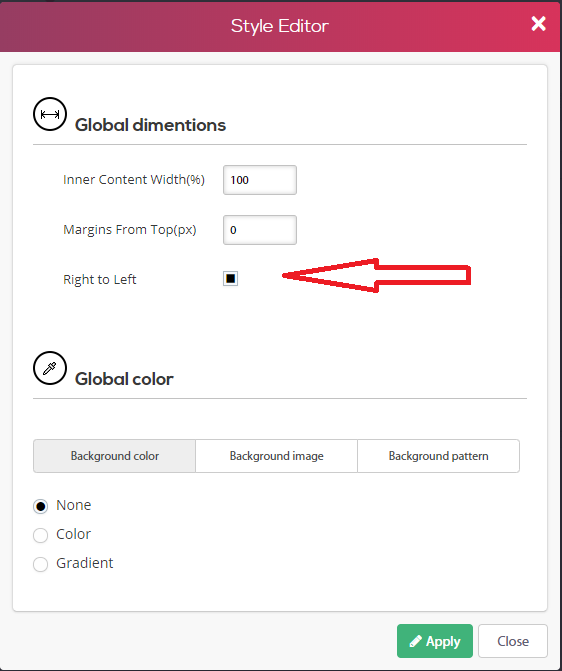This screenshot has height=671, width=562.
Task: Choose the Gradient radio option
Action: [x=41, y=564]
